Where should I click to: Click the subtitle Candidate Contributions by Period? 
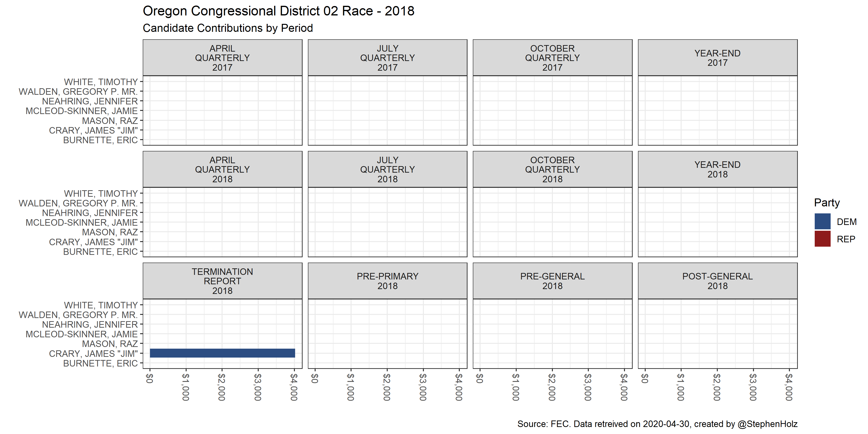[228, 28]
